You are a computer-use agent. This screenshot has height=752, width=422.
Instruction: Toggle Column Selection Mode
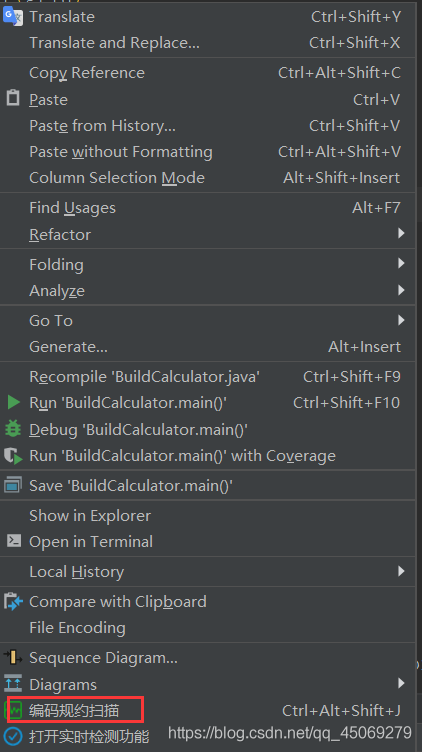coord(208,178)
